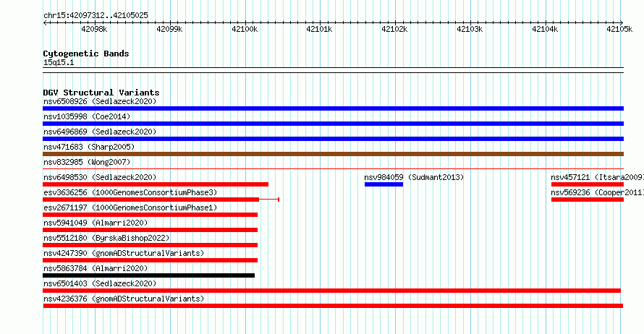Click the 42105k ruler tick
The image size is (644, 334).
[x=619, y=29]
